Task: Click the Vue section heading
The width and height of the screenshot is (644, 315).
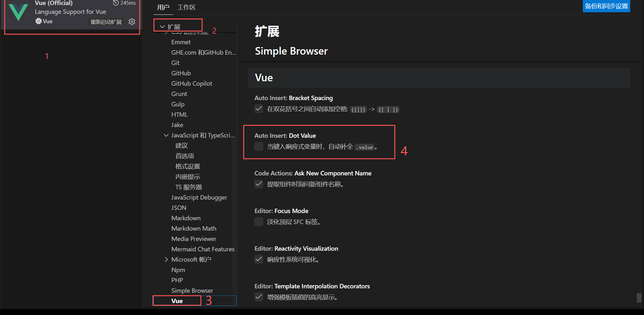Action: (x=264, y=78)
